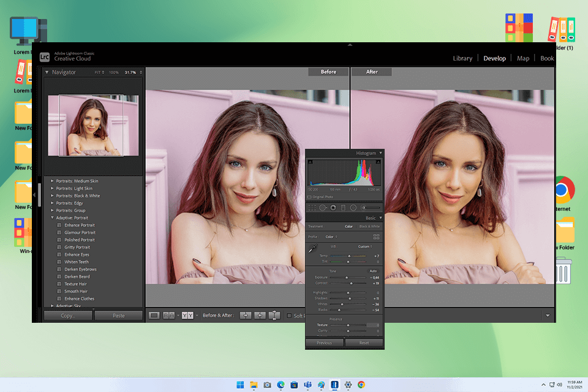Set Navigator zoom to 100%
The image size is (588, 392).
[x=114, y=72]
